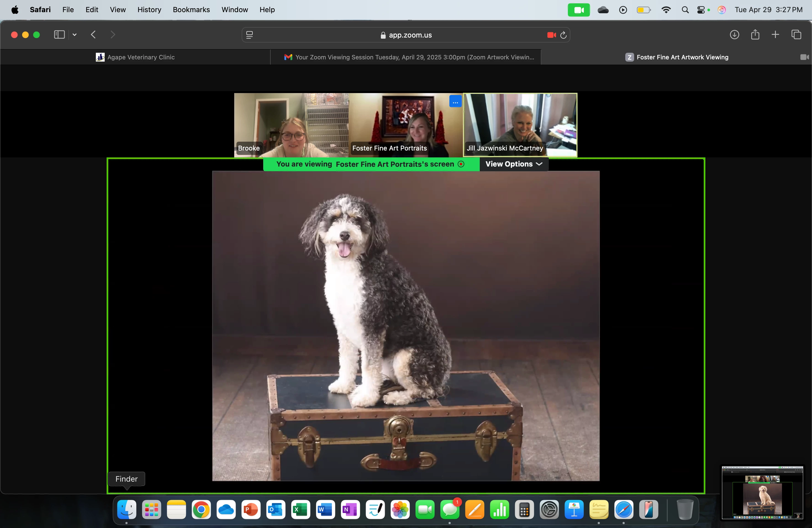This screenshot has width=812, height=528.
Task: Open a new tab with plus icon
Action: point(775,35)
